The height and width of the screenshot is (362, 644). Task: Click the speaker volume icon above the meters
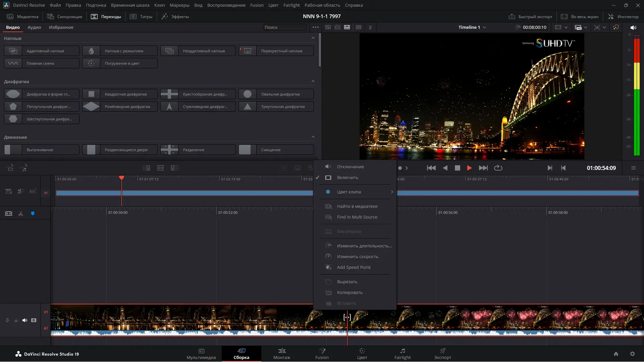(633, 27)
